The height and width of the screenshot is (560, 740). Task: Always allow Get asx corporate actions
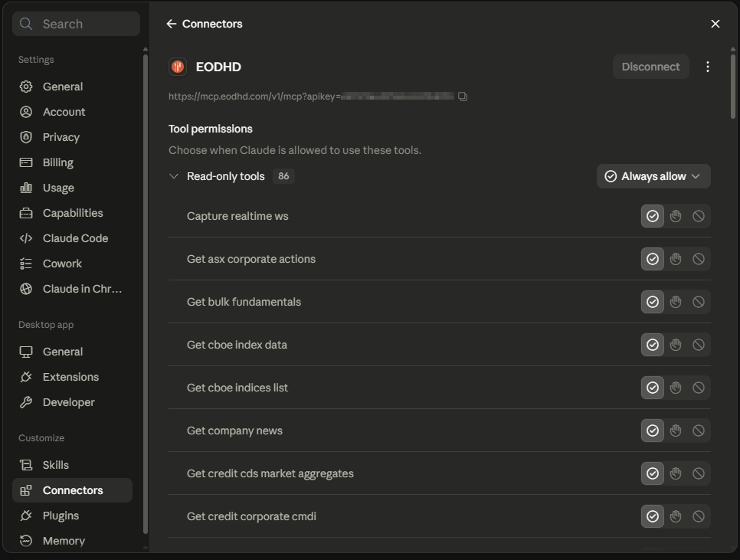[x=653, y=259]
